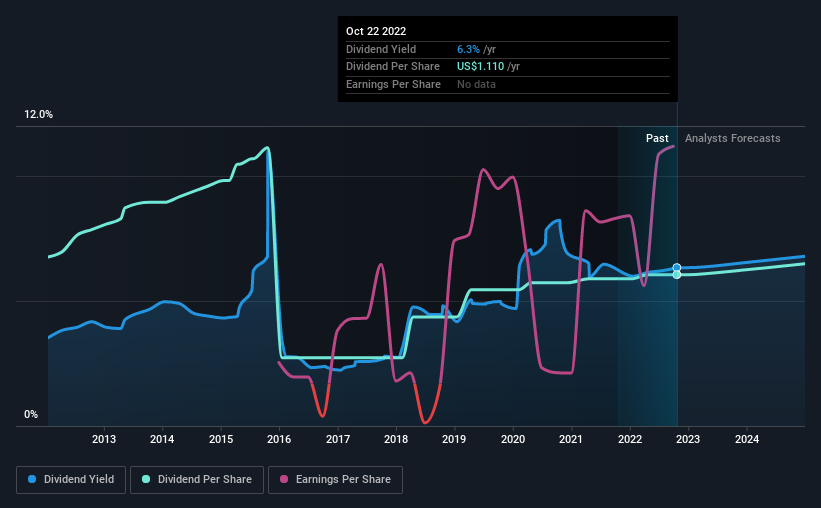Click the Earnings Per Share label in tooltip
The width and height of the screenshot is (821, 508).
393,84
